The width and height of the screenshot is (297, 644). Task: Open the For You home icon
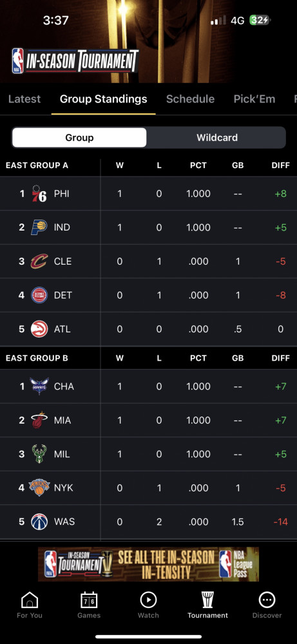pos(30,600)
